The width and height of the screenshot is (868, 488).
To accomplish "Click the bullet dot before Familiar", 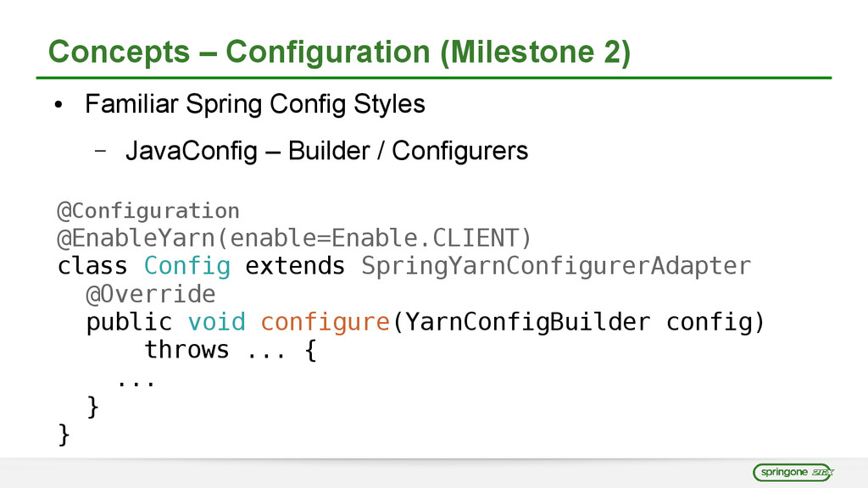I will tap(58, 107).
